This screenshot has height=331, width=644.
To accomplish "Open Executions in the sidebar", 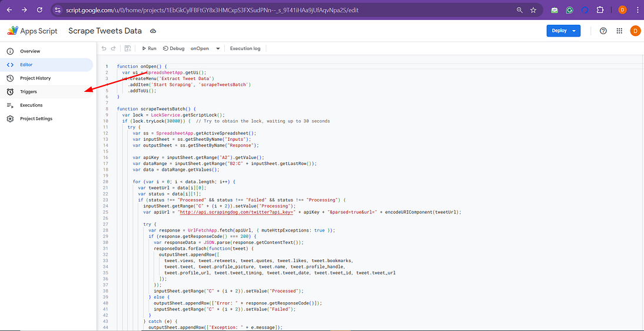I will coord(47,105).
